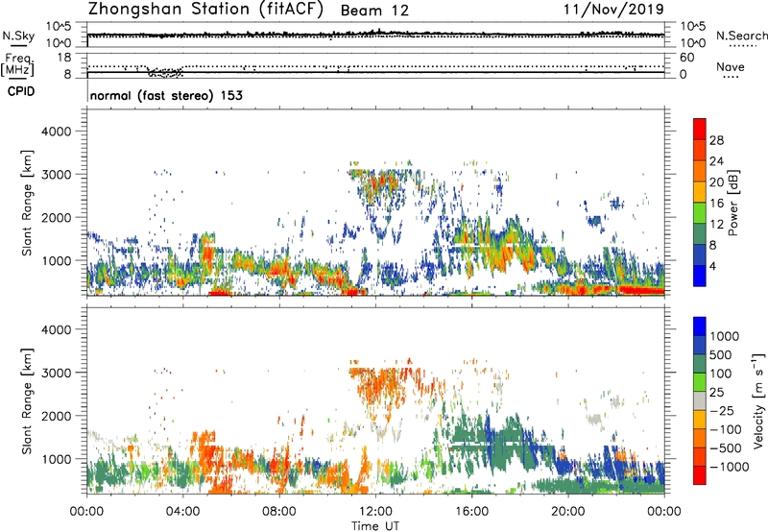Click '-500' on the Velocity color scale
Screen dimensions: 768x532
(726, 448)
